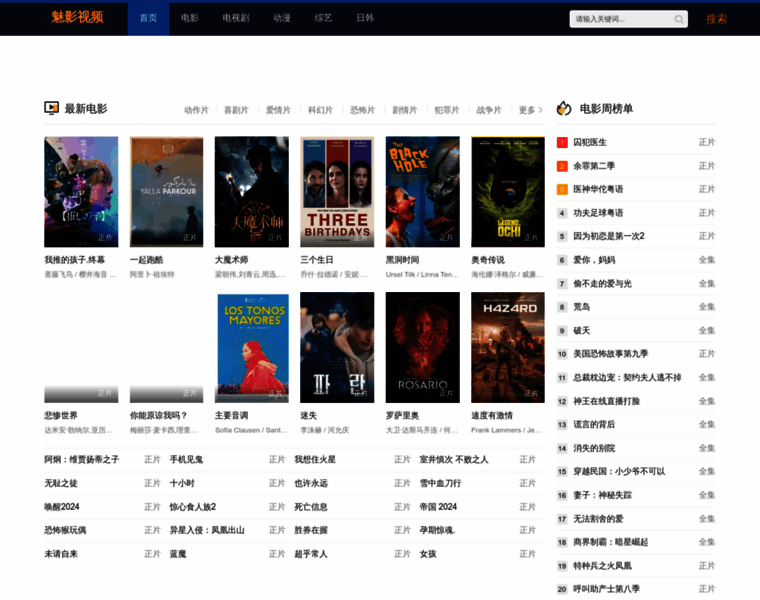Viewport: 760px width, 600px height.
Task: Open 神王在线直播打脸 ranking entry
Action: (x=607, y=401)
